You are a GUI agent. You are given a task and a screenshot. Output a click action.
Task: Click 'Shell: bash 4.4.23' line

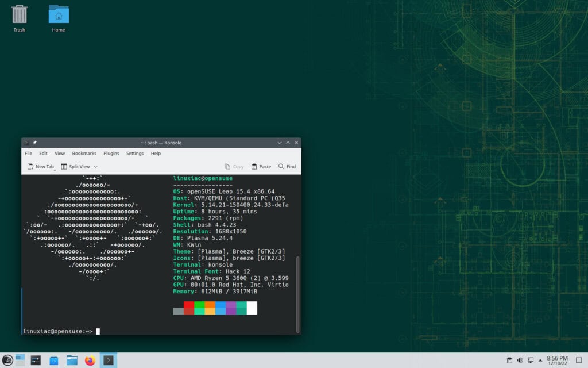(x=204, y=225)
